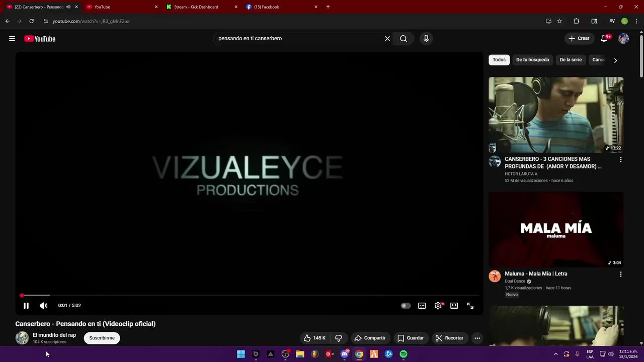Select the Todos filter chip
The image size is (644, 362).
pos(499,60)
